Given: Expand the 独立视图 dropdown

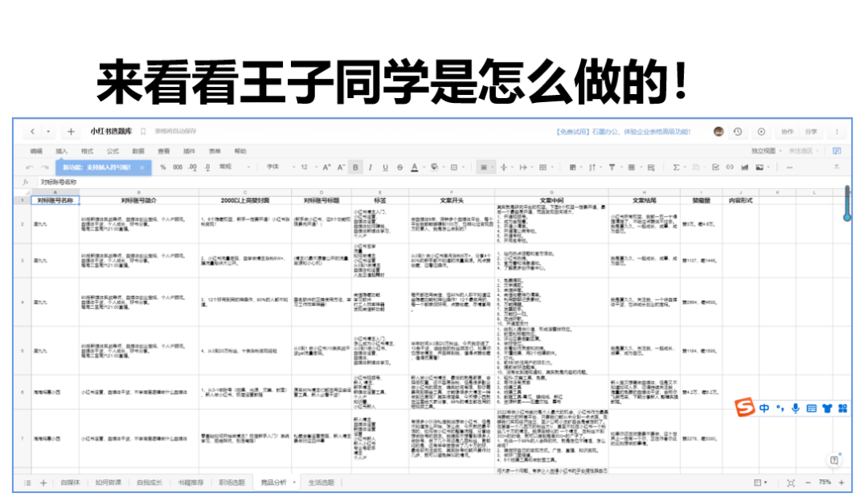Looking at the screenshot, I should pos(766,150).
